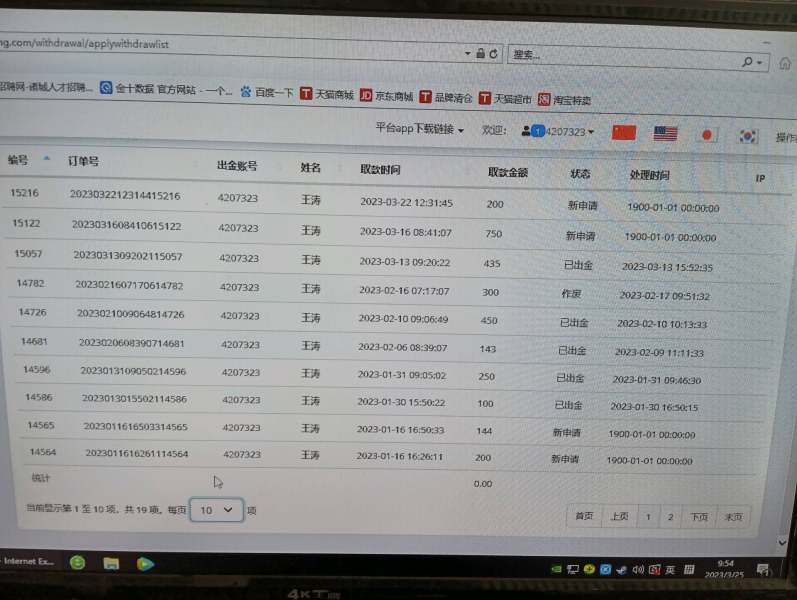Open address bar history dropdown arrow
The width and height of the screenshot is (797, 600).
467,53
